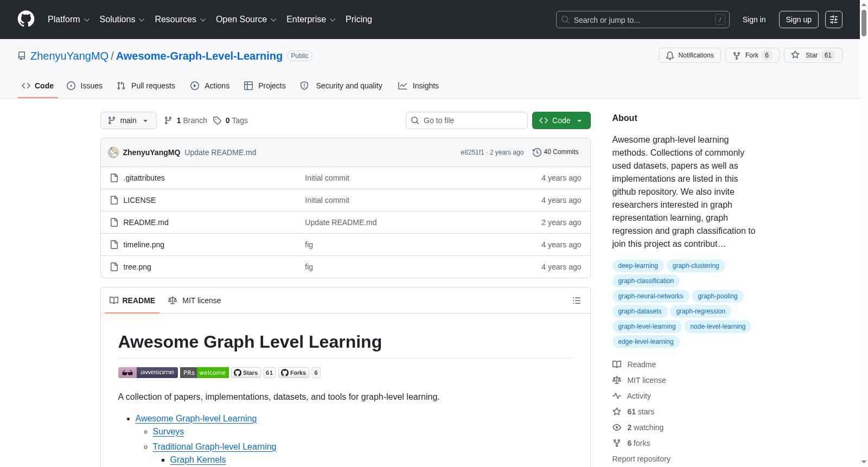Click the Sign up button
This screenshot has height=467, width=868.
(x=799, y=20)
